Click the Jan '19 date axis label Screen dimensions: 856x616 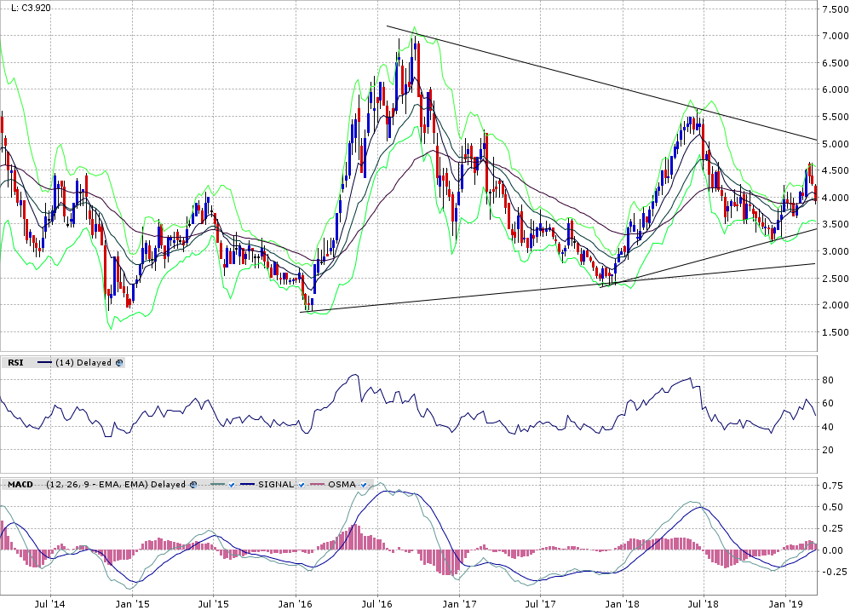786,604
